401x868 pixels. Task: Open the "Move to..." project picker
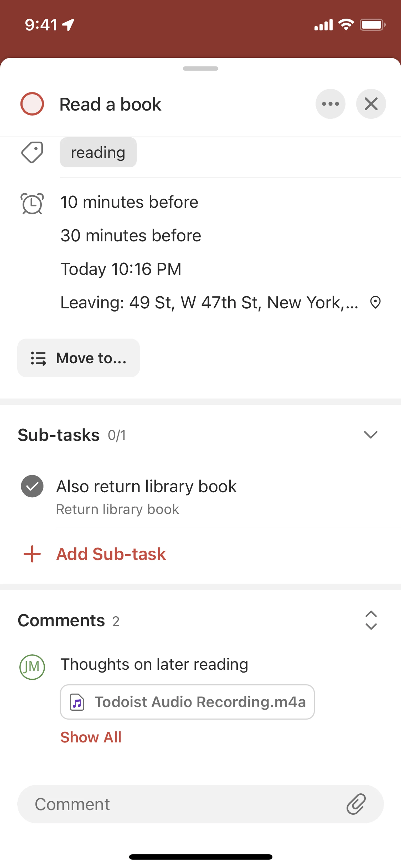79,358
